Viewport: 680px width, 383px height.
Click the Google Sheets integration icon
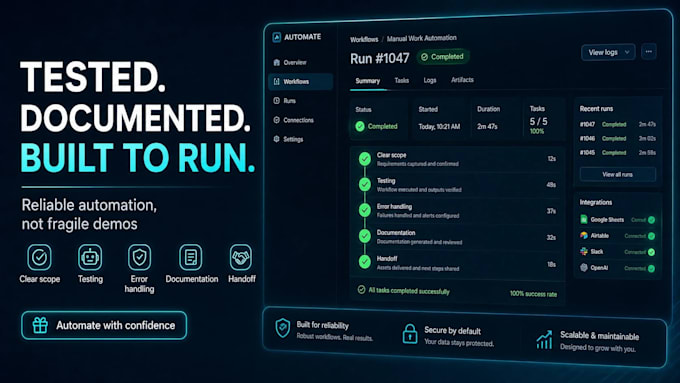584,219
